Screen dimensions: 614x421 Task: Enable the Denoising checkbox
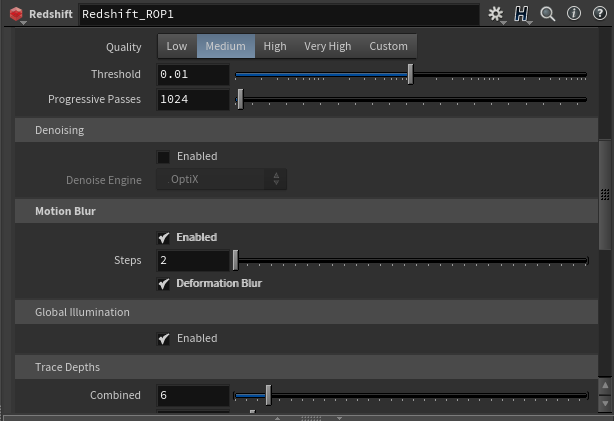click(164, 157)
